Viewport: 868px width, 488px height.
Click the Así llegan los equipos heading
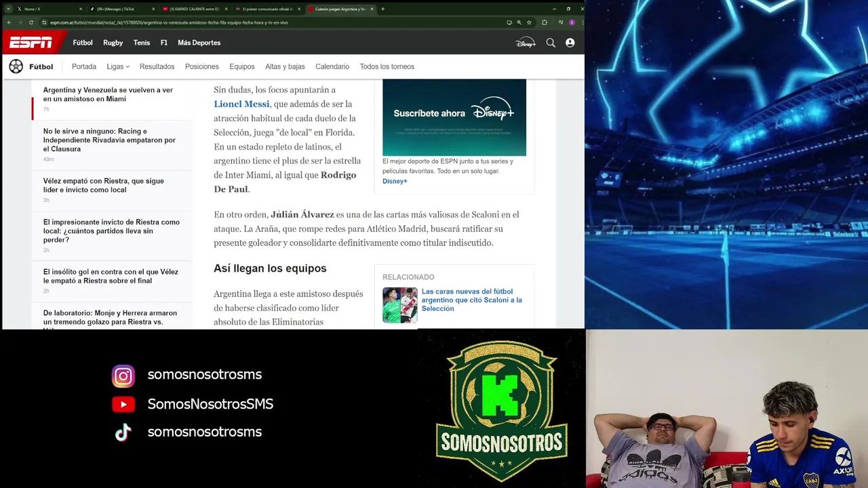[270, 268]
